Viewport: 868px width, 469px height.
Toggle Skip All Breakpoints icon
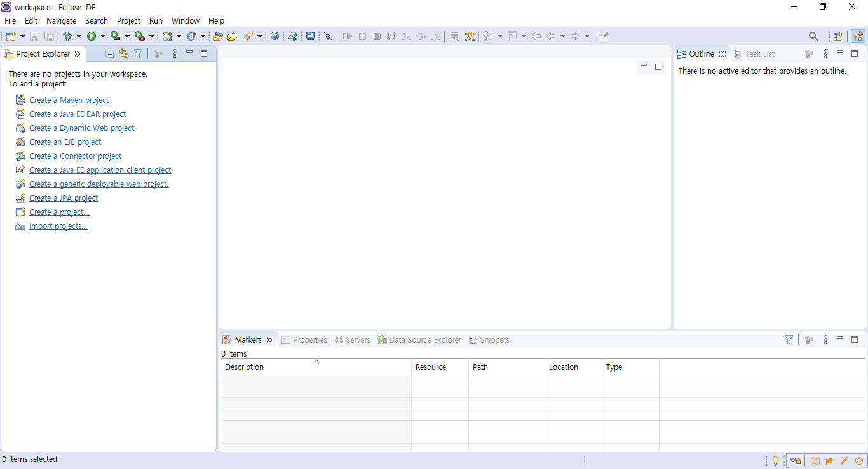point(328,37)
